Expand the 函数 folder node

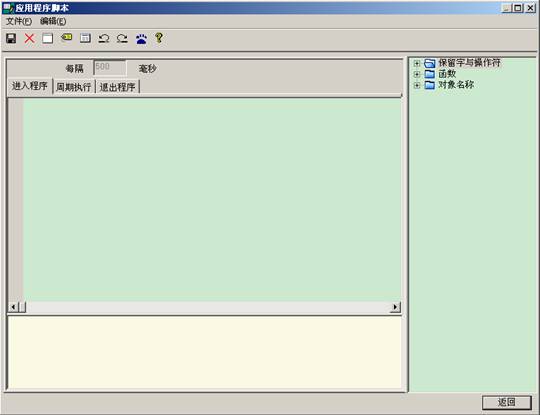pyautogui.click(x=417, y=74)
